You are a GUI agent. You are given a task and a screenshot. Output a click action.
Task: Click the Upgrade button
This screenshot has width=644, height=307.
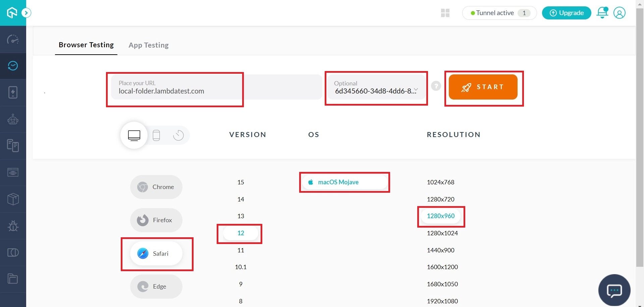pyautogui.click(x=567, y=13)
